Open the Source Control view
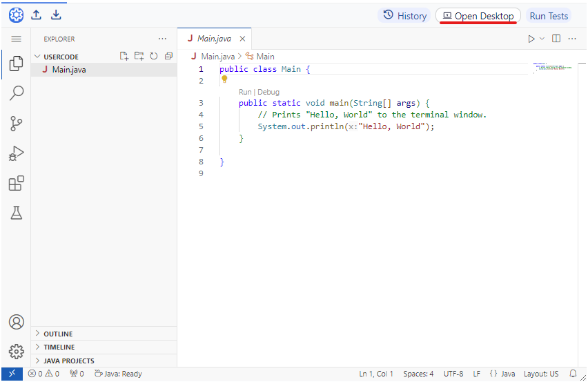588x382 pixels. tap(16, 124)
